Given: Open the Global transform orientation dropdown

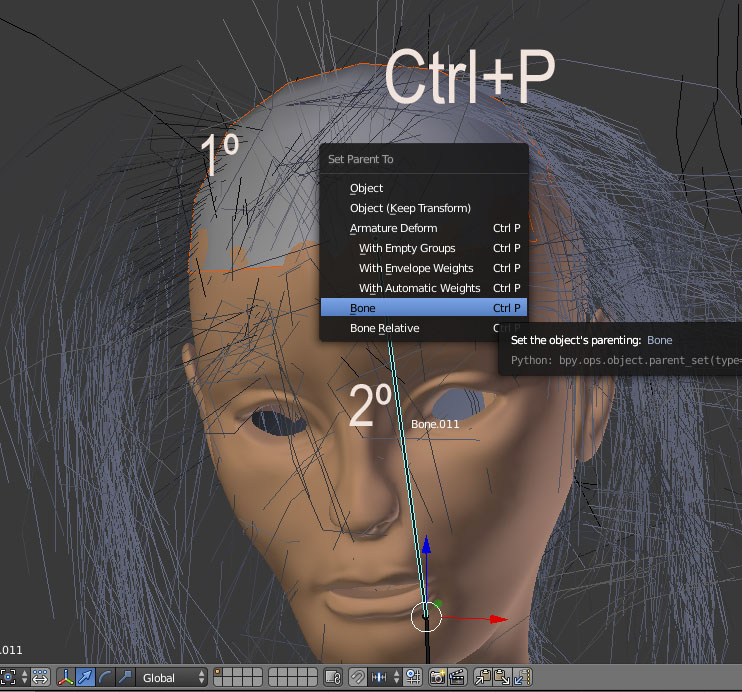Looking at the screenshot, I should pyautogui.click(x=172, y=678).
